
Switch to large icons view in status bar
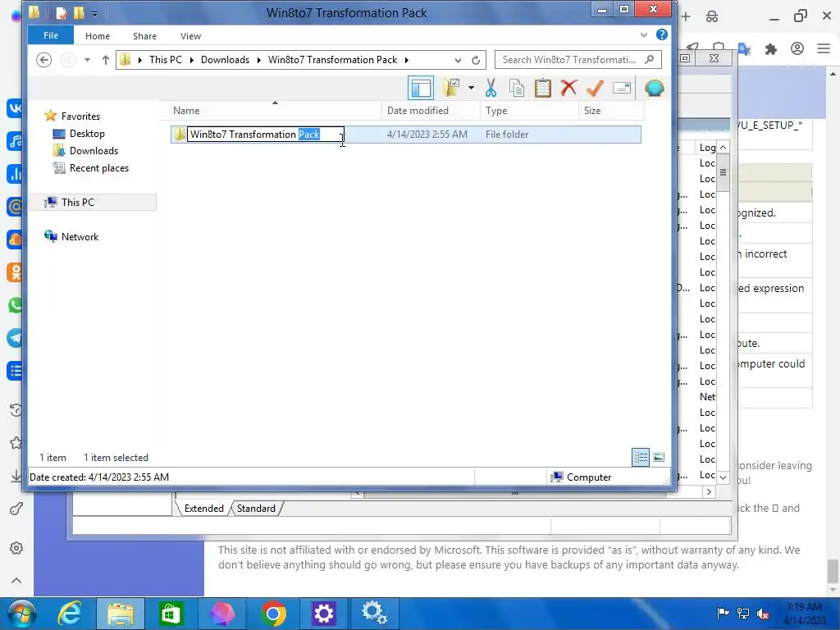point(659,457)
